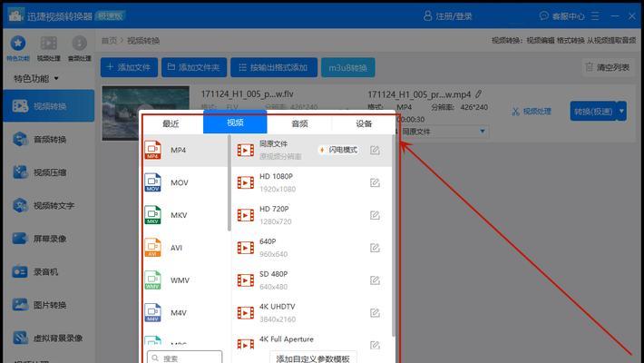The width and height of the screenshot is (644, 363).
Task: Open 视频处理 scissors tool for file
Action: [532, 112]
